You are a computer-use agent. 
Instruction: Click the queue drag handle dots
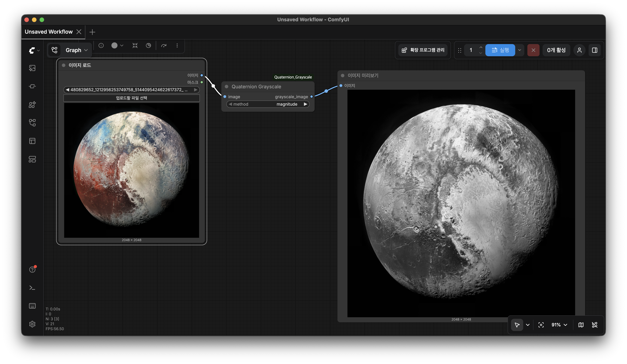coord(460,50)
